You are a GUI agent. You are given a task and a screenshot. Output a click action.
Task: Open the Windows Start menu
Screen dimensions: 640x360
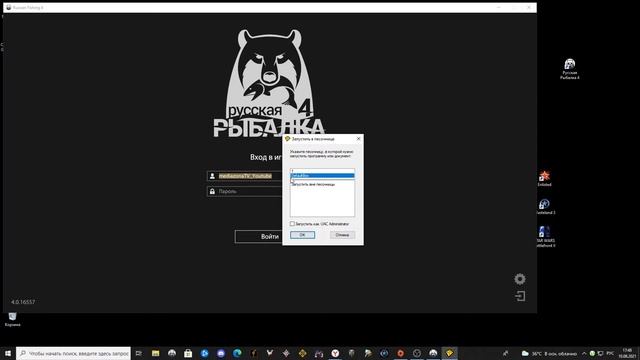point(8,353)
